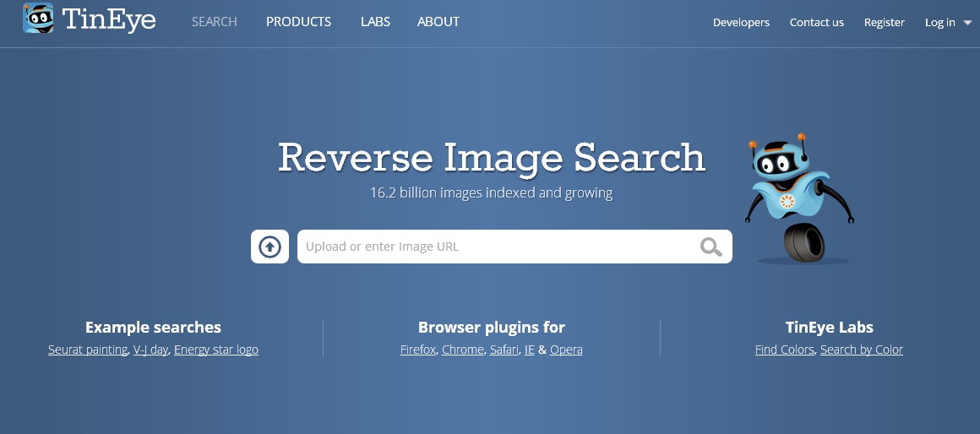Screen dimensions: 980x434
Task: Click the Browser plugins for heading
Action: click(491, 328)
